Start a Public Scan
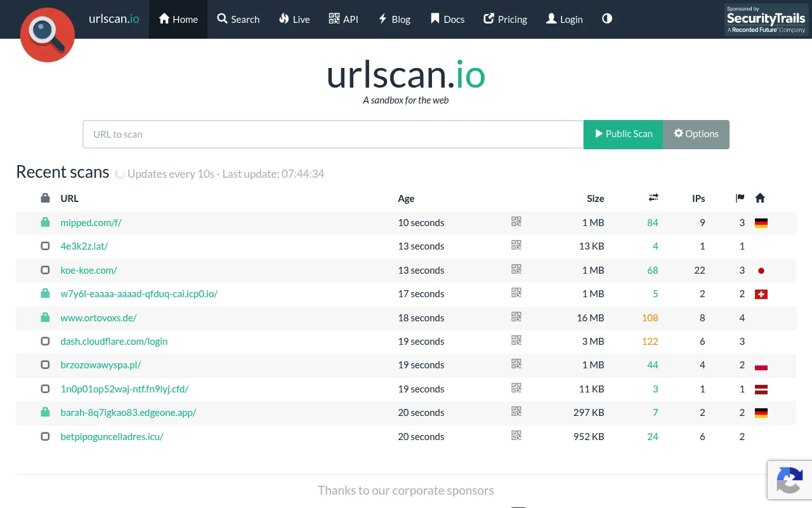This screenshot has width=812, height=508. point(623,134)
